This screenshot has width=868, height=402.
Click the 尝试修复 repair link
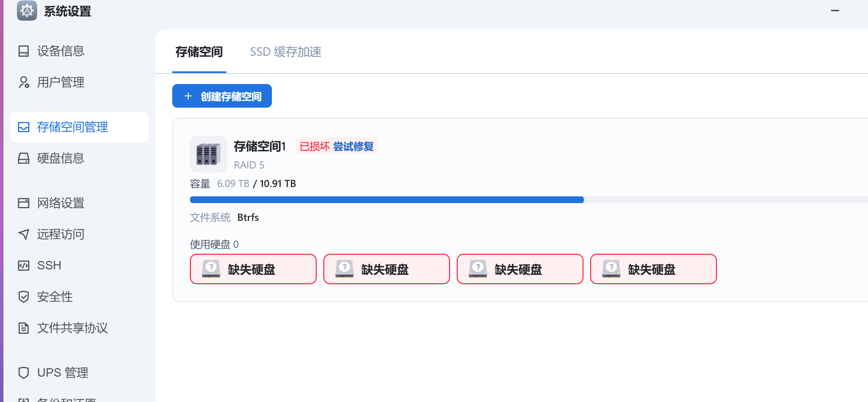(x=353, y=147)
